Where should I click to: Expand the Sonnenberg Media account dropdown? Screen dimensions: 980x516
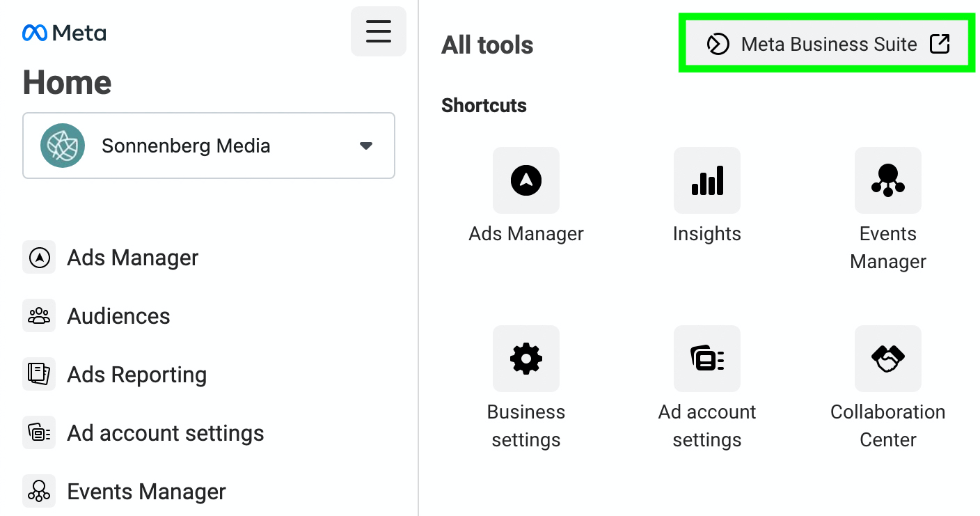[x=209, y=146]
